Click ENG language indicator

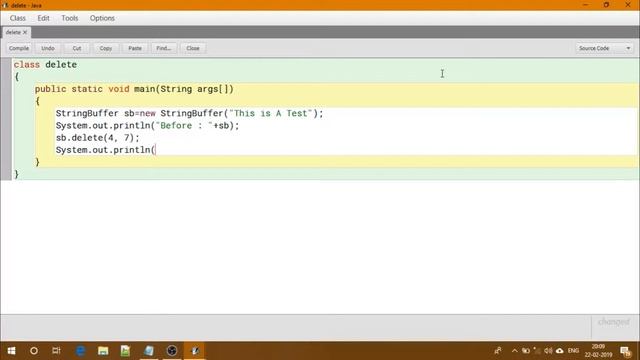[573, 351]
